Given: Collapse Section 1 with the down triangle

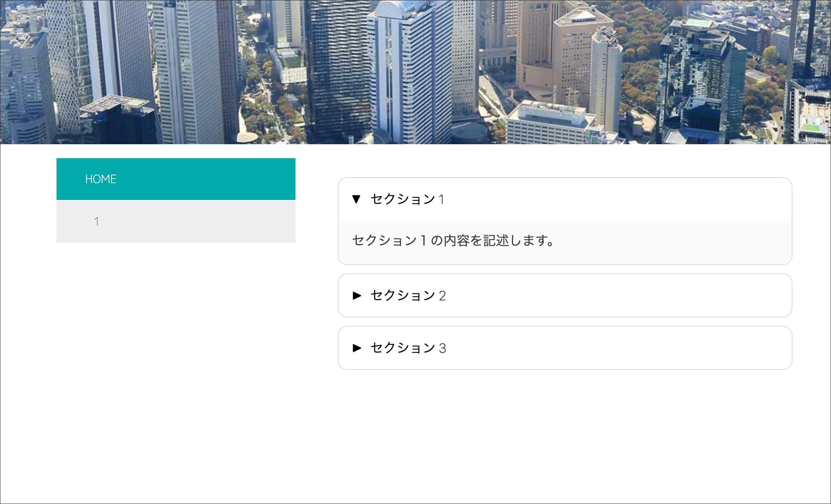Looking at the screenshot, I should coord(356,199).
